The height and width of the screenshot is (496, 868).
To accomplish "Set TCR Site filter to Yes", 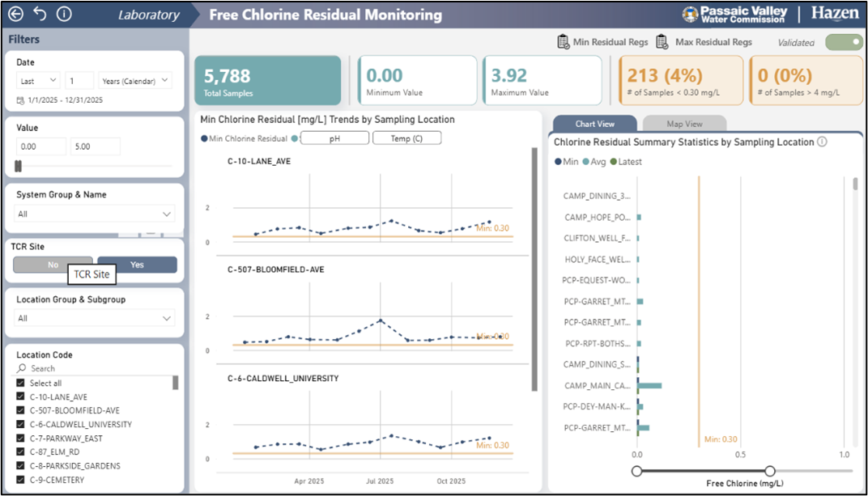I will coord(137,265).
